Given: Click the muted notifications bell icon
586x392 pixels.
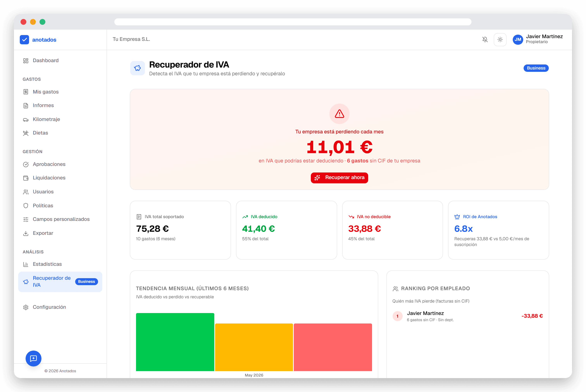Looking at the screenshot, I should click(x=485, y=39).
